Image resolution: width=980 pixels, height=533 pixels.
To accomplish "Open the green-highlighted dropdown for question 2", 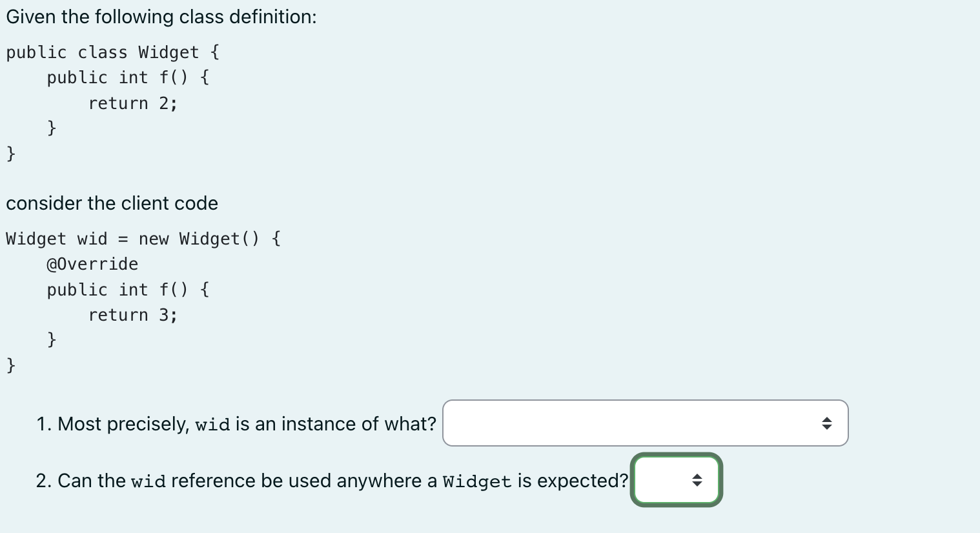I will coord(676,480).
